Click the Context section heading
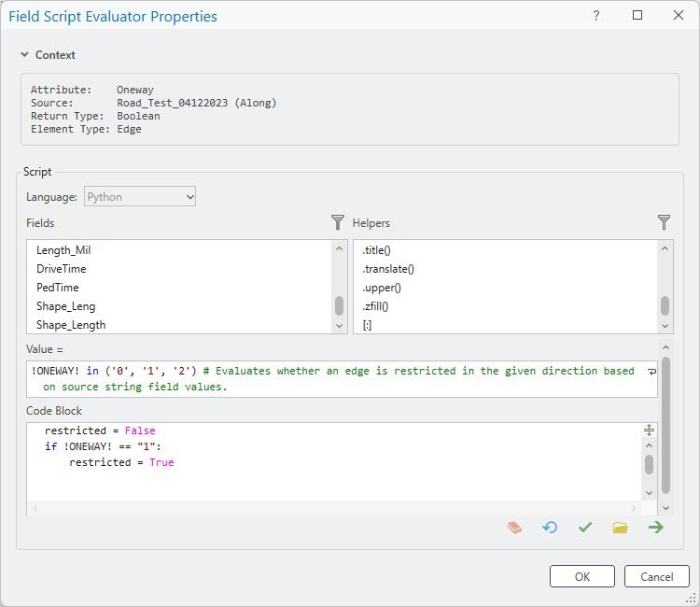Viewport: 700px width, 607px height. click(55, 54)
